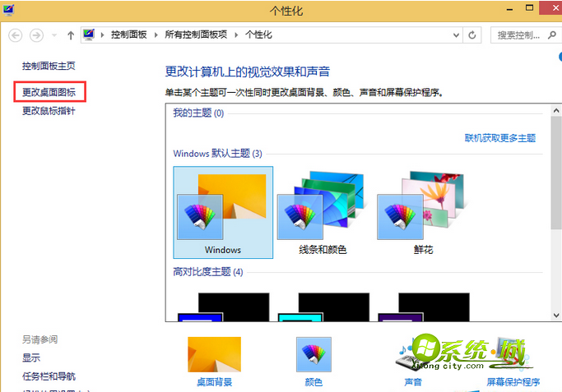Viewport: 562px width, 392px height.
Task: Click the Forward navigation arrow
Action: [36, 35]
